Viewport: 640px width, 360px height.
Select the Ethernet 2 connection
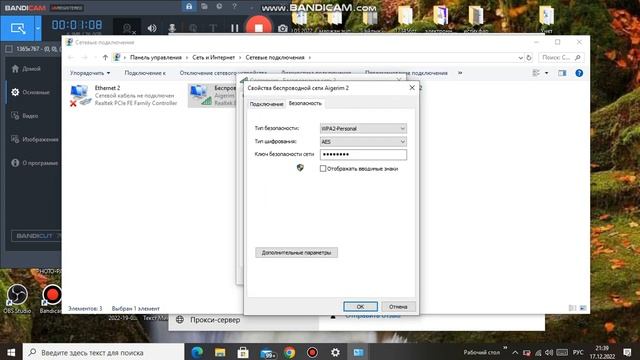[x=124, y=96]
